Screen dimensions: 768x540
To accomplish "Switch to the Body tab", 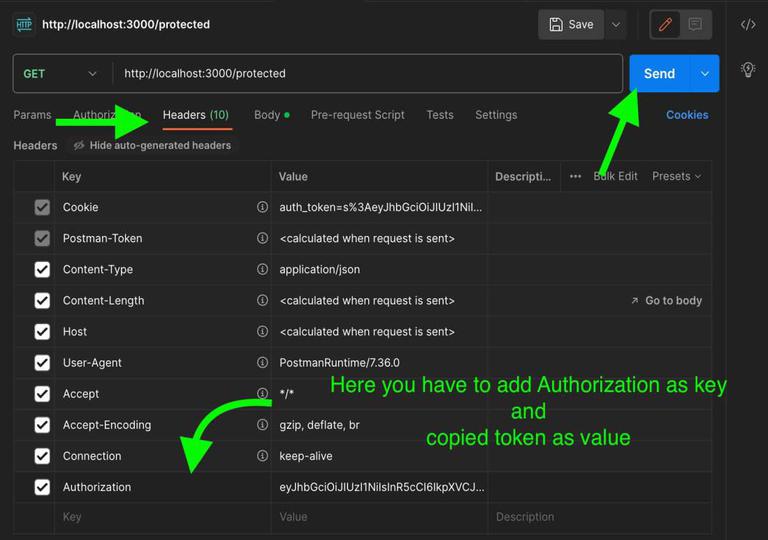I will (x=272, y=115).
